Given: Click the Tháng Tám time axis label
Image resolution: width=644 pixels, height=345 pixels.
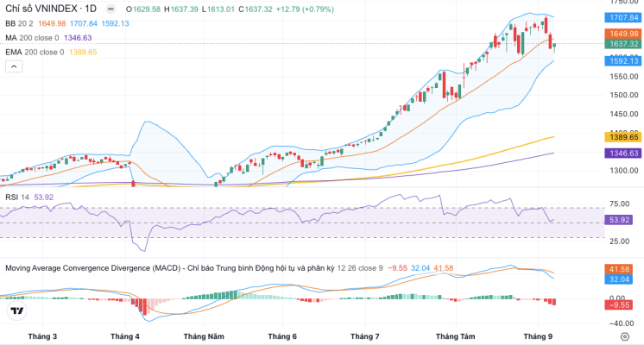Looking at the screenshot, I should [455, 336].
